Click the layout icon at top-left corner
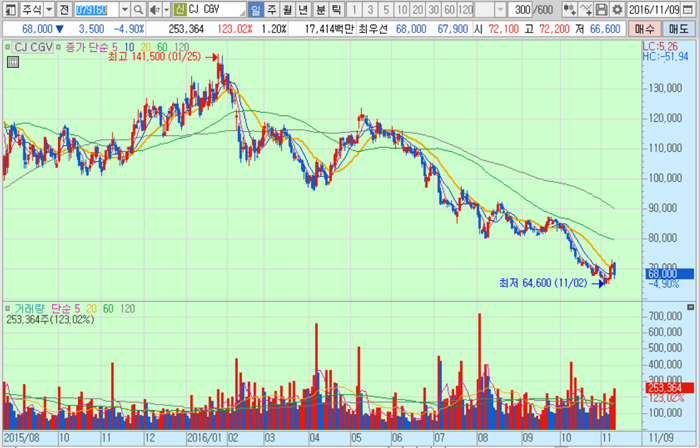This screenshot has height=448, width=700. tap(10, 9)
